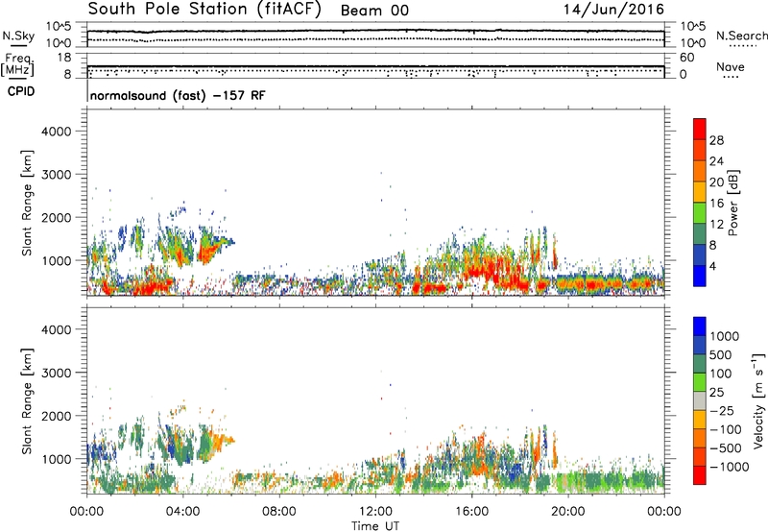Click the power panel 'Slant Range [km]' label
The height and width of the screenshot is (532, 768).
[x=27, y=203]
